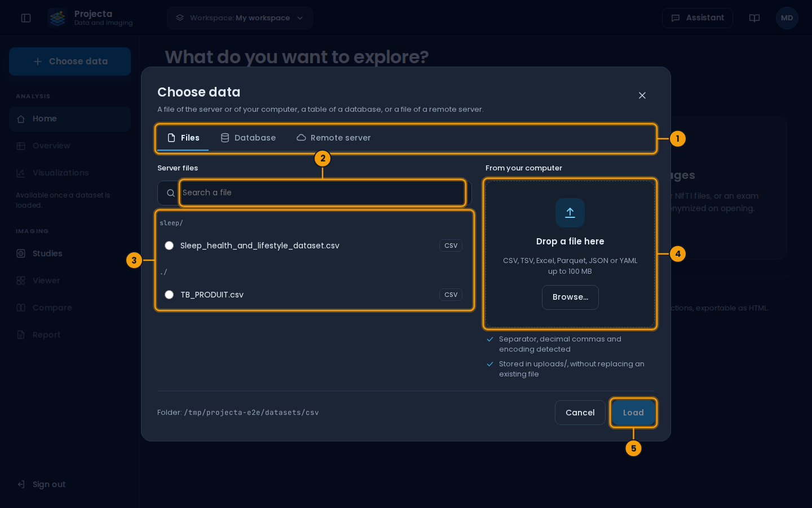This screenshot has height=508, width=812.
Task: Switch to the Database tab
Action: coord(248,138)
